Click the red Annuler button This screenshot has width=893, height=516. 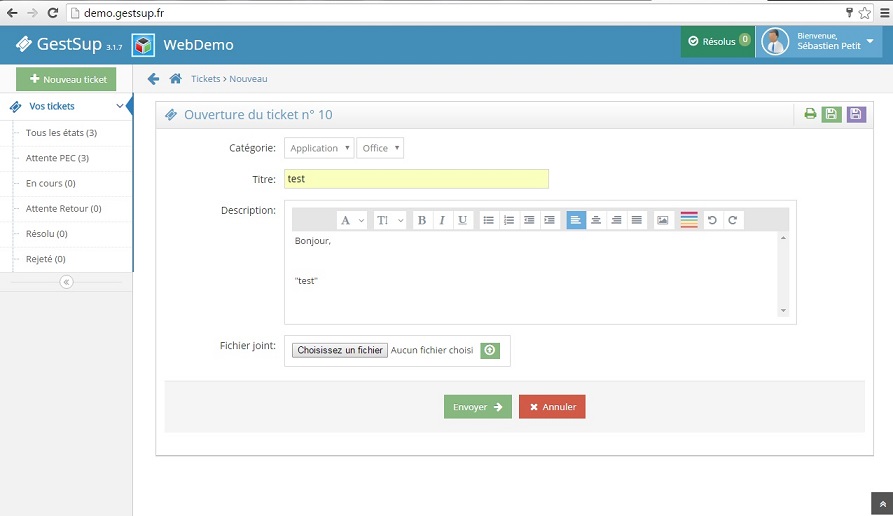point(552,407)
